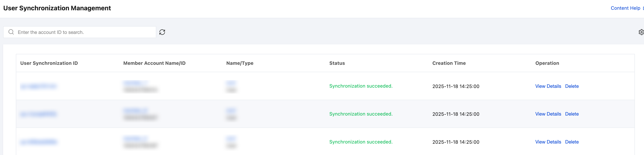Screen dimensions: 644x155
Task: Click the third row's member account name
Action: 135,139
